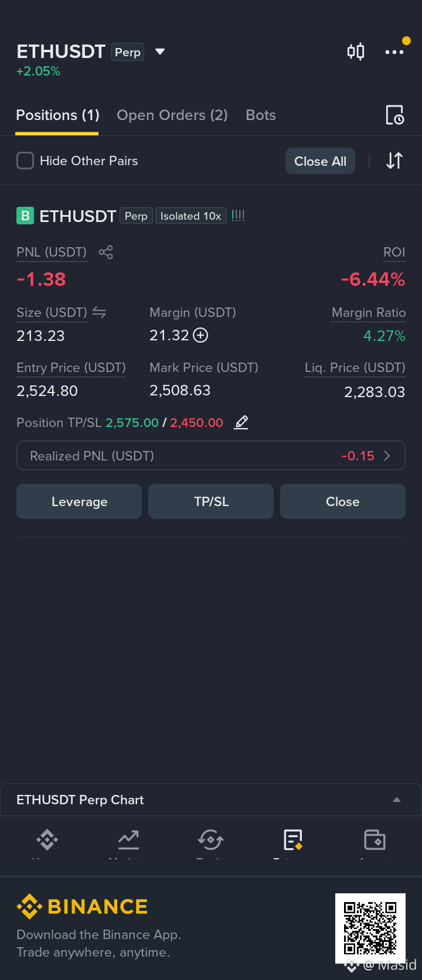Switch the Size unit with swap arrows
This screenshot has width=422, height=980.
point(99,312)
